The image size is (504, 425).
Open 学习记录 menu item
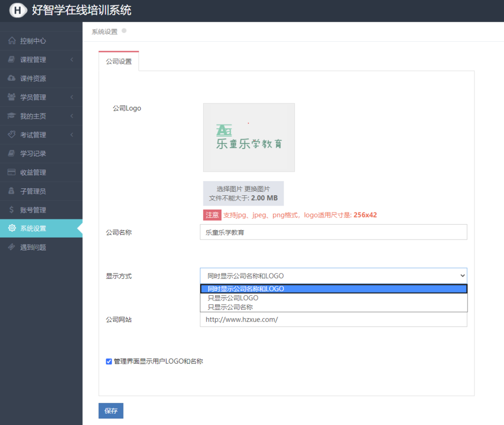[x=41, y=153]
